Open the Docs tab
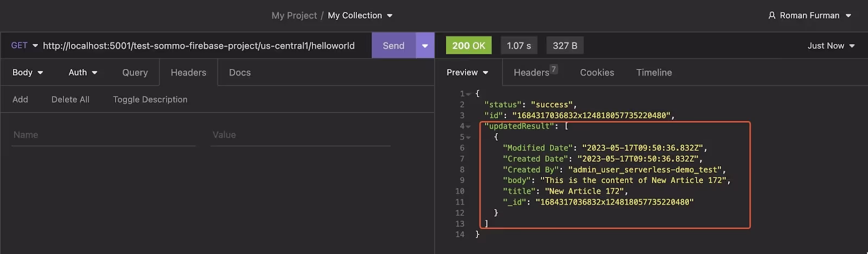This screenshot has width=868, height=254. pos(240,72)
